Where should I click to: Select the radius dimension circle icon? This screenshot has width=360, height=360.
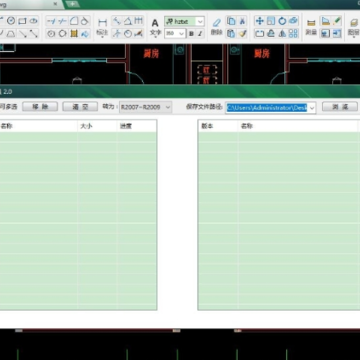(128, 34)
